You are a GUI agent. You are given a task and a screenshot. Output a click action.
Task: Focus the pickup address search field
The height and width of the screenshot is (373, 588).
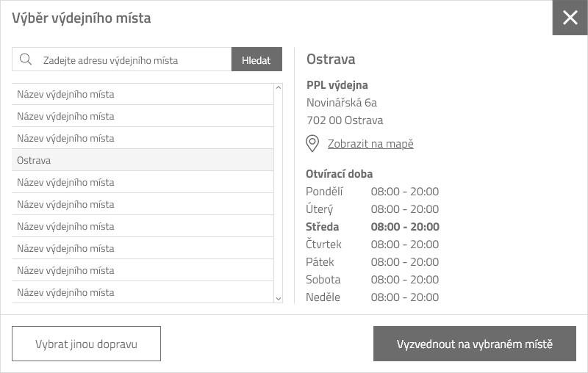132,60
